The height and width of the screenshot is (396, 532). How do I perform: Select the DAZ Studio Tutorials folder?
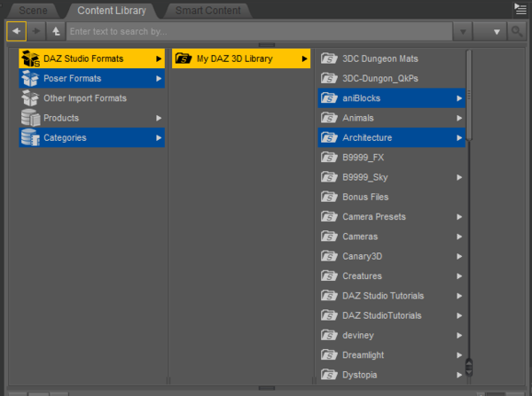click(382, 295)
